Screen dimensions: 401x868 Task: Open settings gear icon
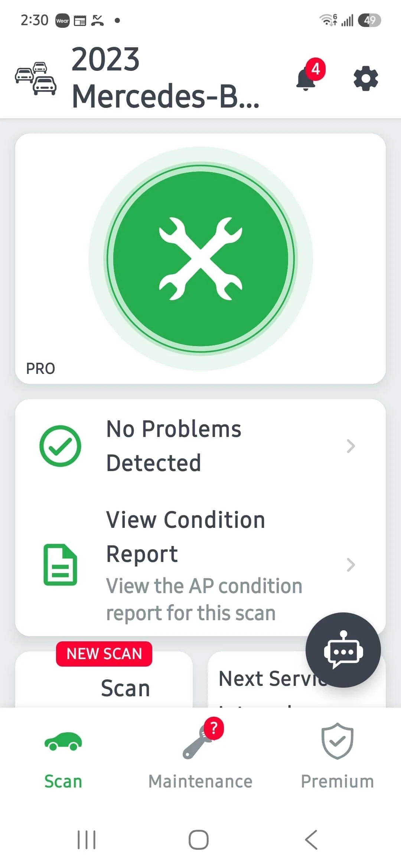(366, 78)
